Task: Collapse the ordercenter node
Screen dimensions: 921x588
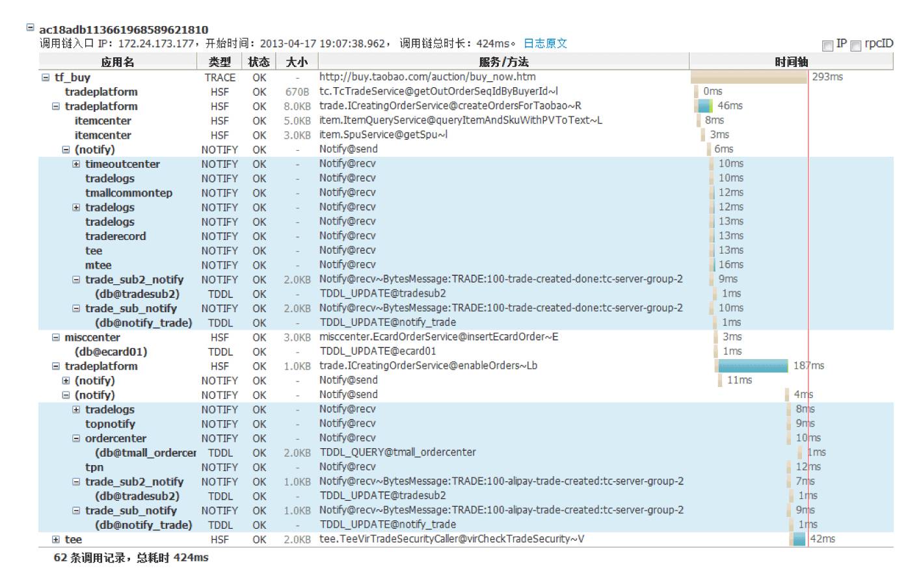Action: click(76, 438)
